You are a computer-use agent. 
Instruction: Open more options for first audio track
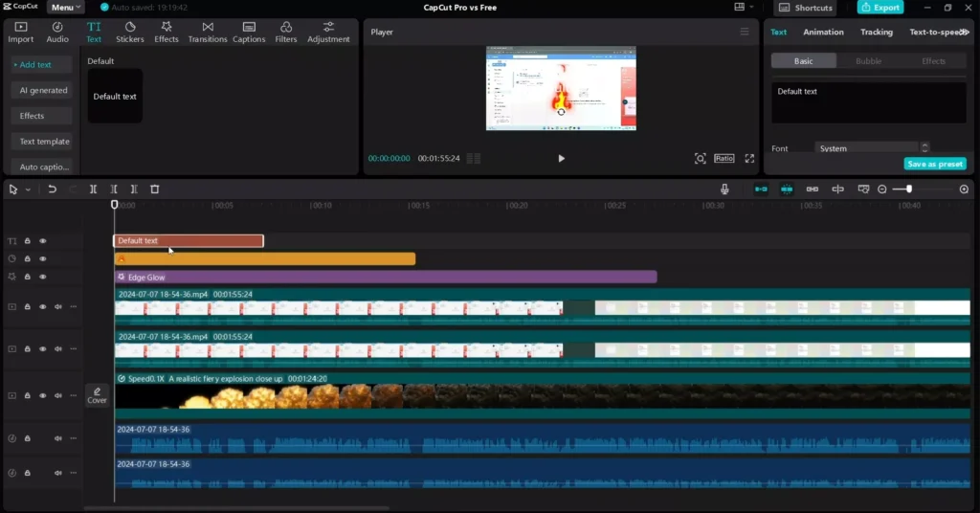tap(73, 438)
